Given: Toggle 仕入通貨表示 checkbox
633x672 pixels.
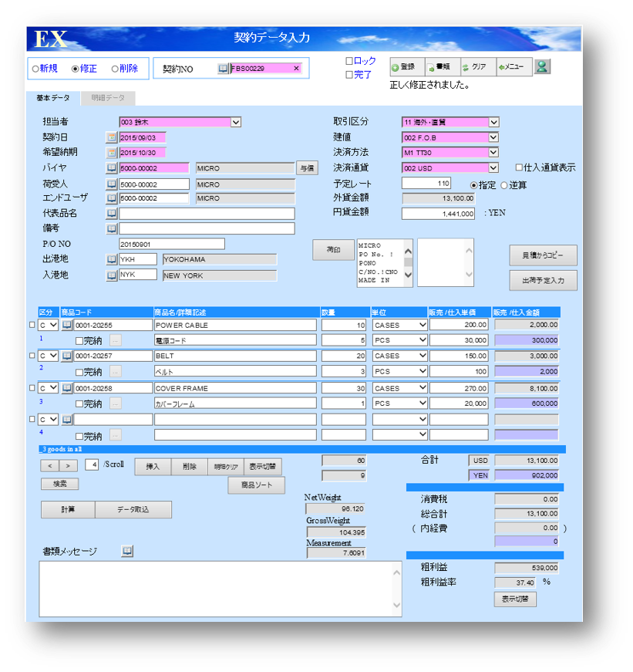Looking at the screenshot, I should click(x=519, y=167).
